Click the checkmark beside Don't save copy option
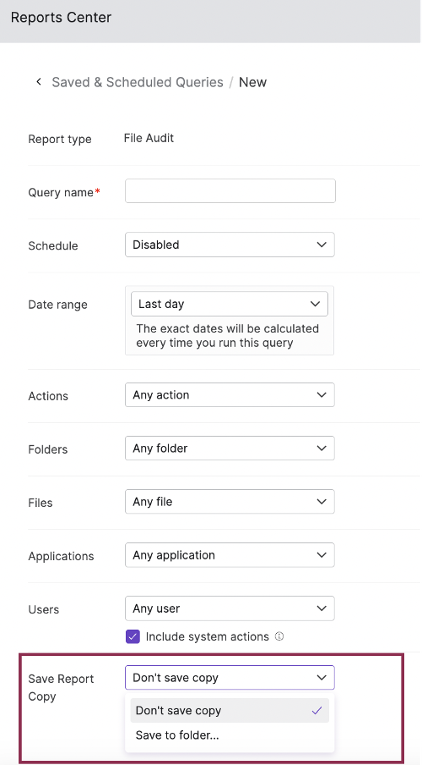The height and width of the screenshot is (766, 422). [317, 710]
